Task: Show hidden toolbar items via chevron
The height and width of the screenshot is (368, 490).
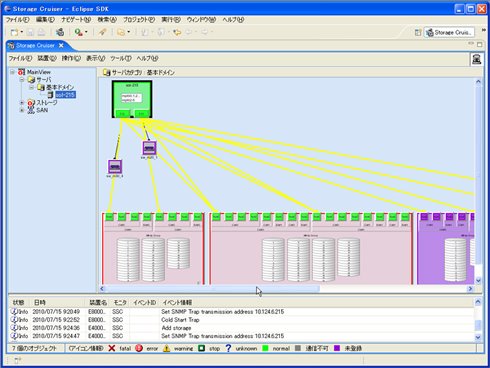Action: [484, 30]
